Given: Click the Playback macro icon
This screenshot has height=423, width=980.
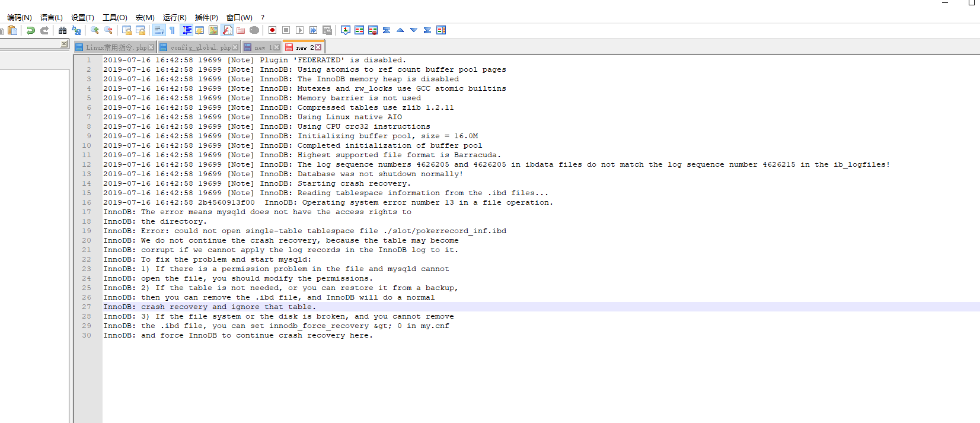Looking at the screenshot, I should pos(299,30).
